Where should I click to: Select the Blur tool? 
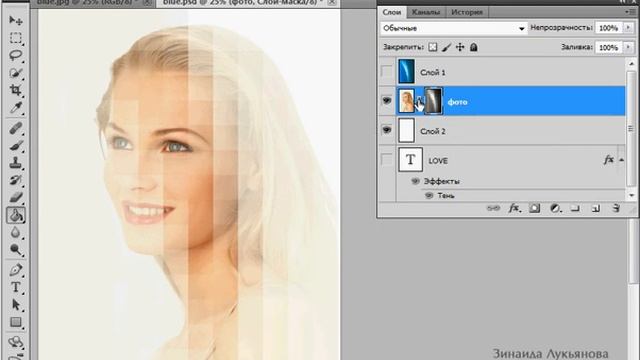tap(16, 232)
